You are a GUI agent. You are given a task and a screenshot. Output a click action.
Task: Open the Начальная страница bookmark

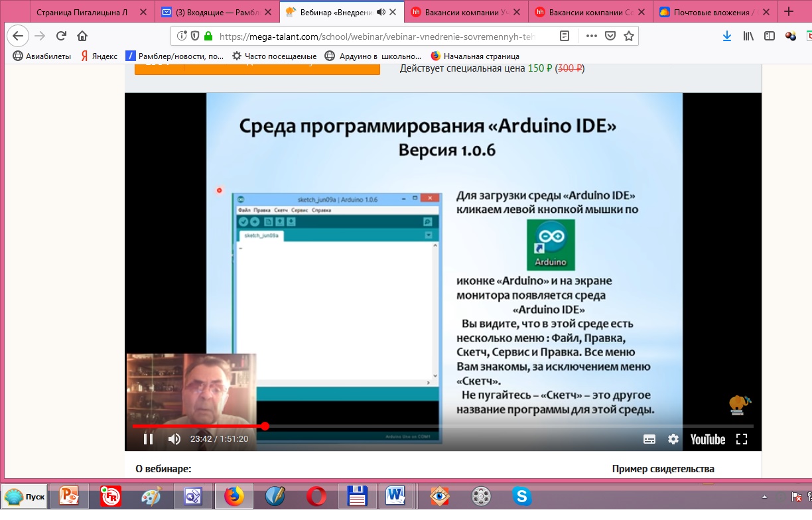[x=475, y=56]
